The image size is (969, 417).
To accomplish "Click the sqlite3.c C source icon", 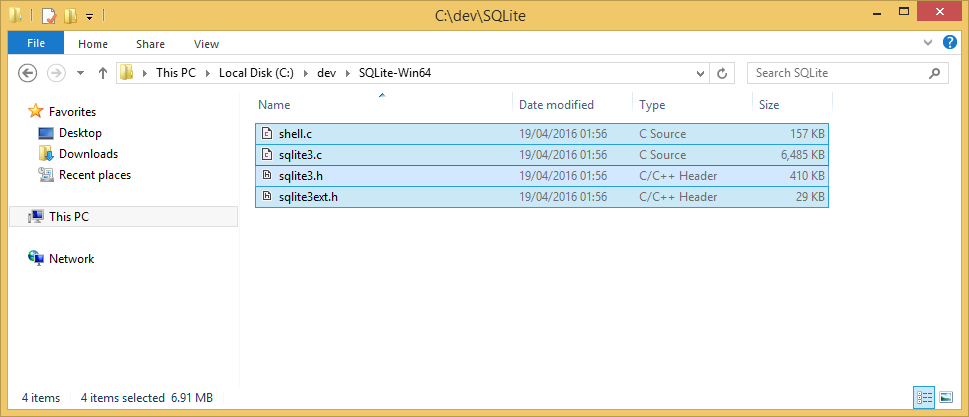I will 267,154.
